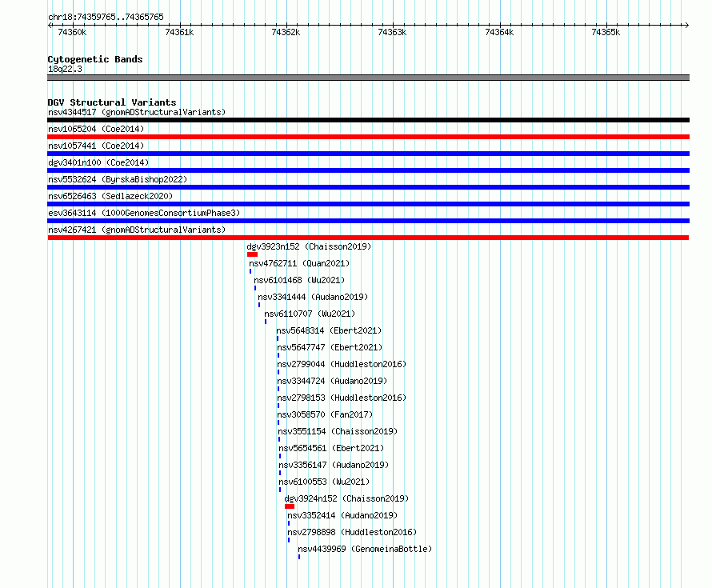Open nsv4762711 (Quan2021) variant
This screenshot has width=712, height=588.
[x=299, y=263]
